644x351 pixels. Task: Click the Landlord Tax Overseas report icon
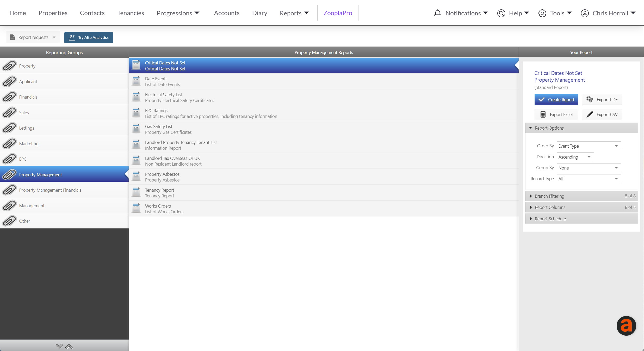point(136,161)
